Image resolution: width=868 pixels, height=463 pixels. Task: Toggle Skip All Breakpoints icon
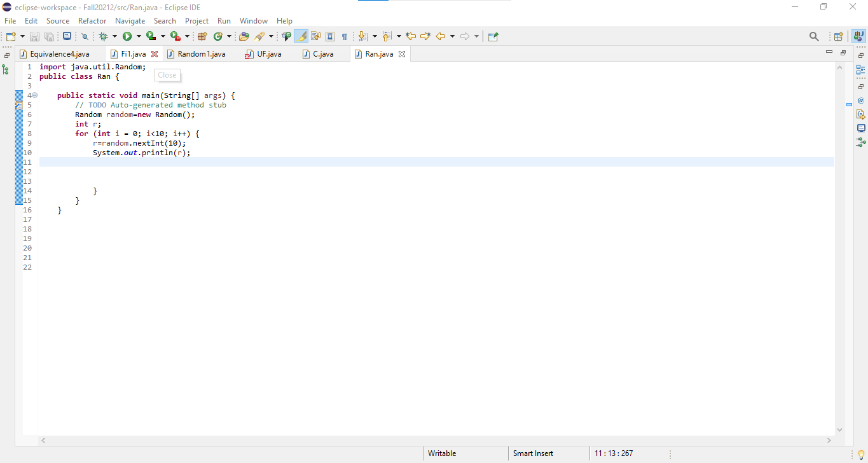pos(85,36)
